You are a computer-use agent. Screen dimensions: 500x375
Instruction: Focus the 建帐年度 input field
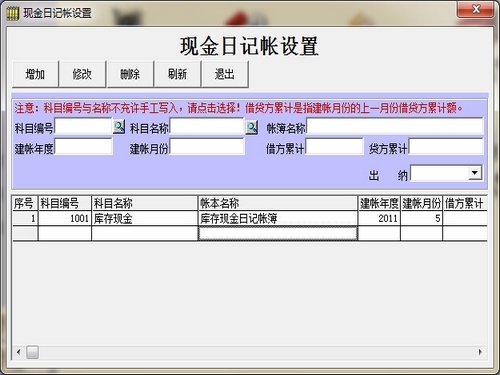point(83,147)
